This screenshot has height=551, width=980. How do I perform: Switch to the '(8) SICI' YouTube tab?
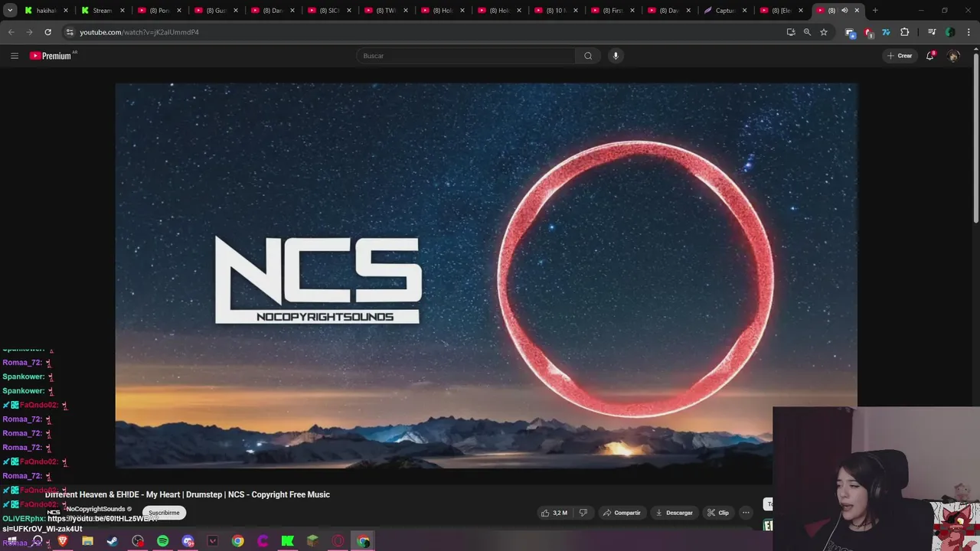pyautogui.click(x=328, y=11)
